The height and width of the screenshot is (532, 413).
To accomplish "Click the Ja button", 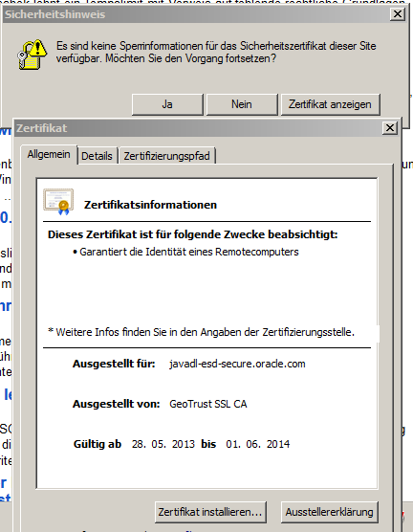I will tap(167, 104).
